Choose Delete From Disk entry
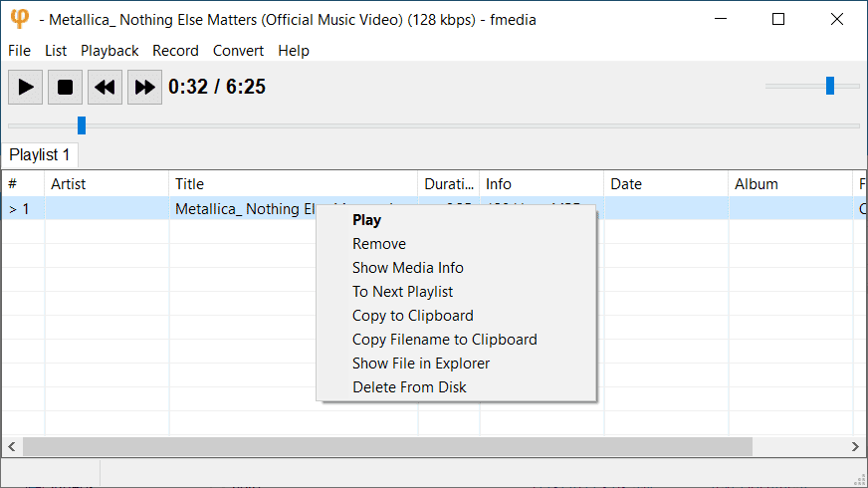The image size is (868, 488). tap(456, 386)
